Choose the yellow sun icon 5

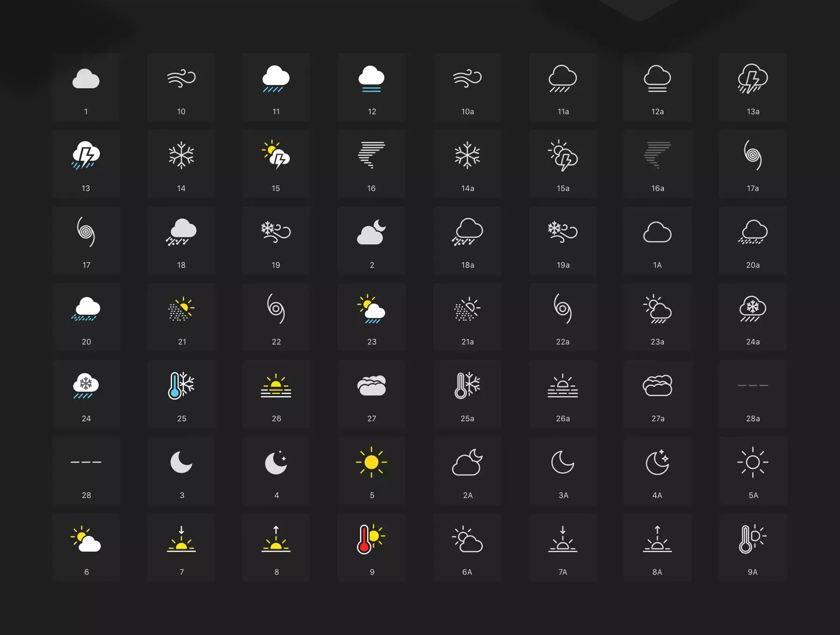pos(371,462)
